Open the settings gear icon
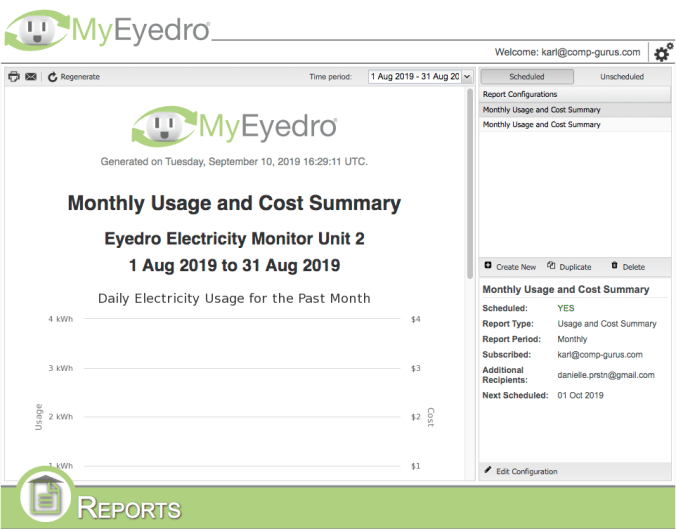The height and width of the screenshot is (529, 676). [x=662, y=51]
